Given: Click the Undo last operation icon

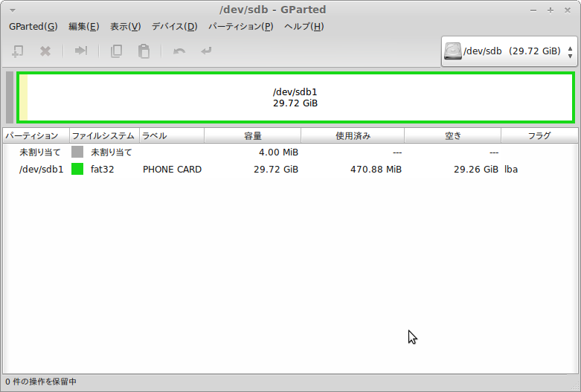Looking at the screenshot, I should tap(179, 51).
